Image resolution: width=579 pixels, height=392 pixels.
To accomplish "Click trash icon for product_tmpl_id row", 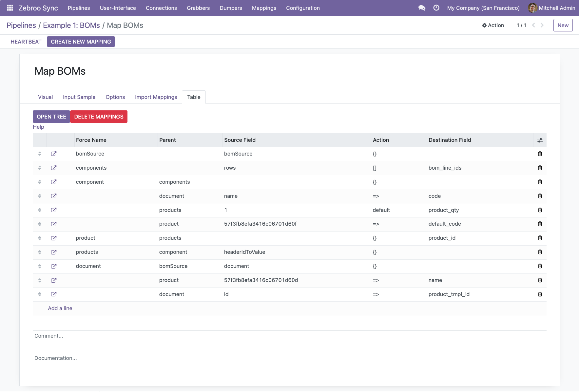I will (x=540, y=294).
